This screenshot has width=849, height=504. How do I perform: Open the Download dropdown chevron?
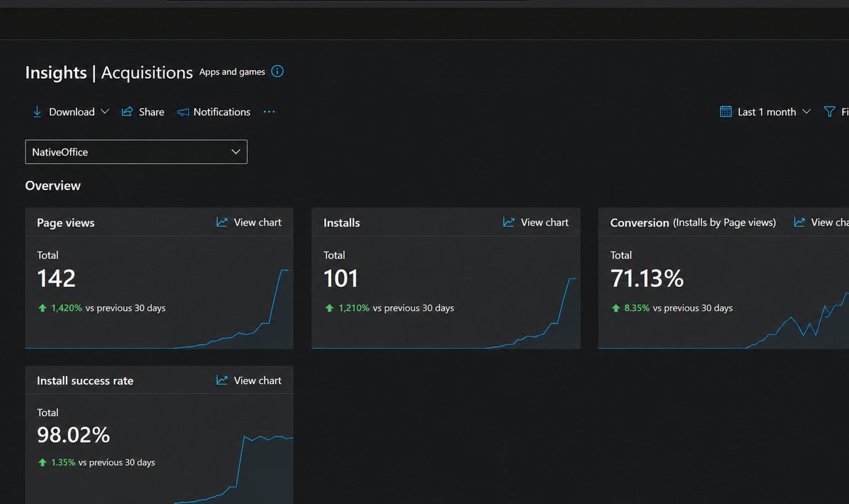point(105,112)
